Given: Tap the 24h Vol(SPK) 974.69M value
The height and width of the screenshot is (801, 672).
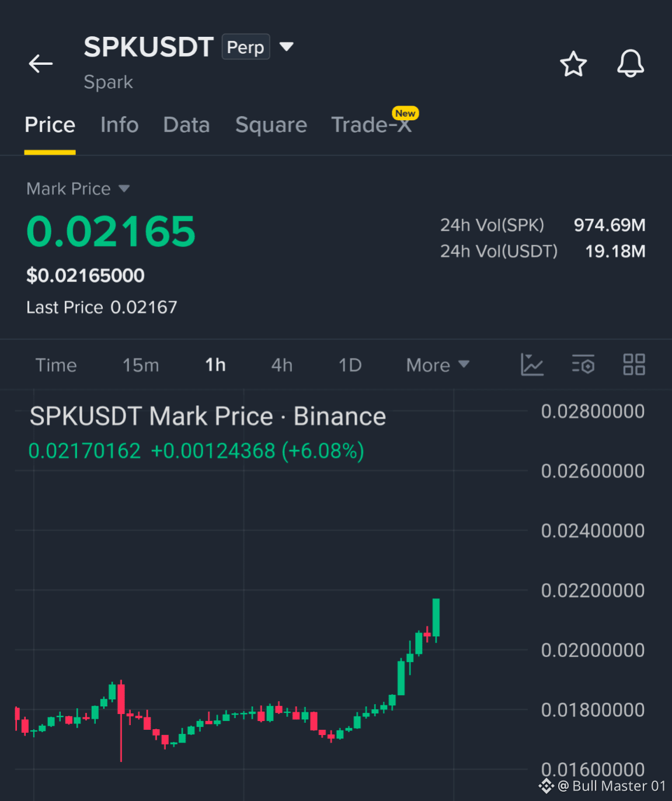Looking at the screenshot, I should tap(610, 225).
